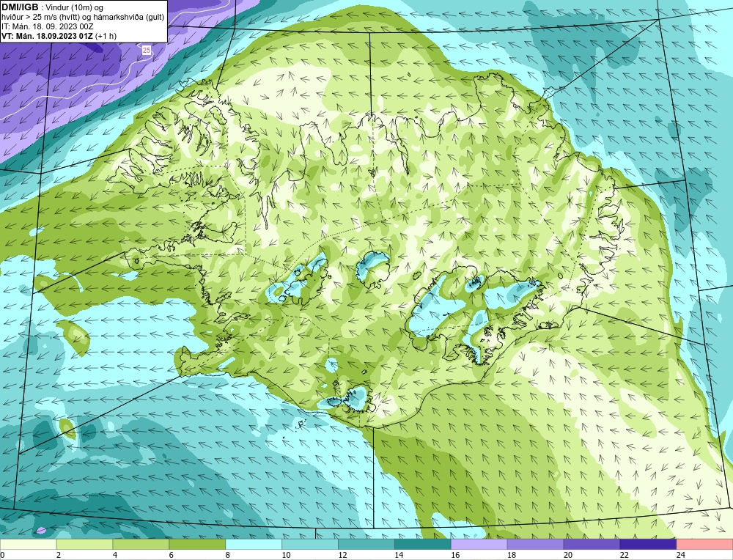
Task: Click the 6-8 m/s olive green legend swatch
Action: (197, 544)
